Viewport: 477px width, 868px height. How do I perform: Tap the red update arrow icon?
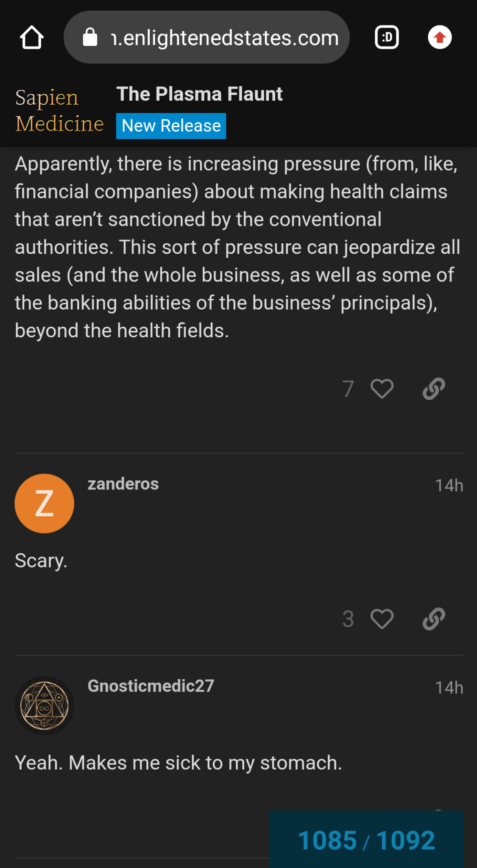(x=440, y=38)
